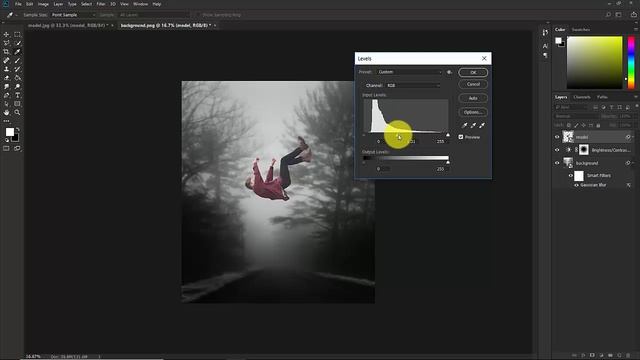
Task: Swap foreground and background colors
Action: (x=18, y=130)
